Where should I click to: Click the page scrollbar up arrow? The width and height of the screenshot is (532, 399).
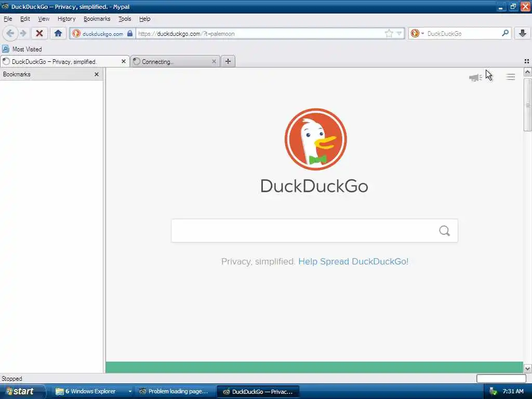pyautogui.click(x=527, y=72)
